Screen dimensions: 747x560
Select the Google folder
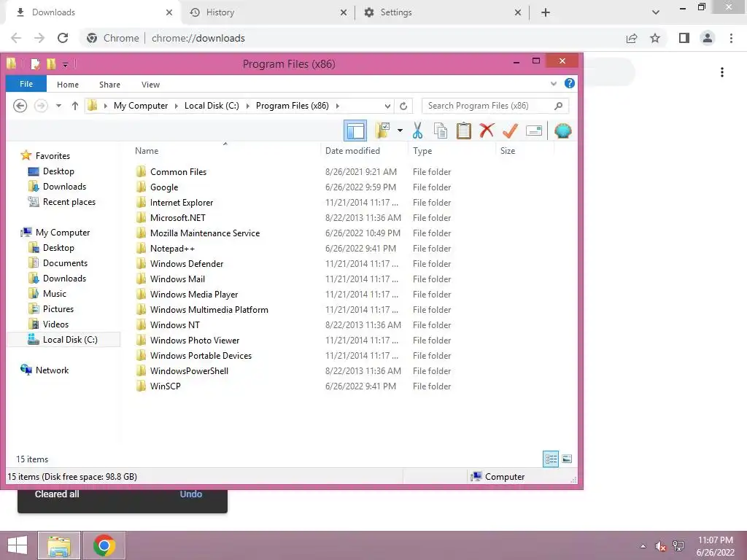click(164, 187)
